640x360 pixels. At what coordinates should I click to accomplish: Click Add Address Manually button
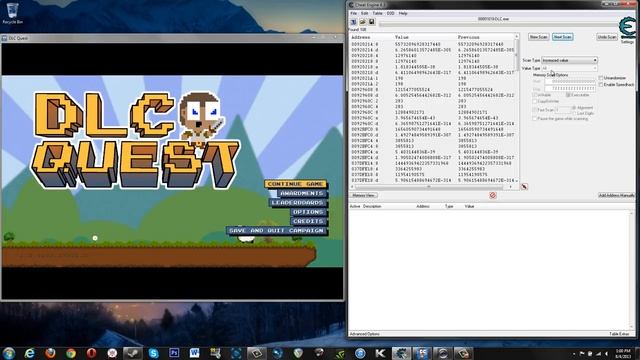click(617, 196)
